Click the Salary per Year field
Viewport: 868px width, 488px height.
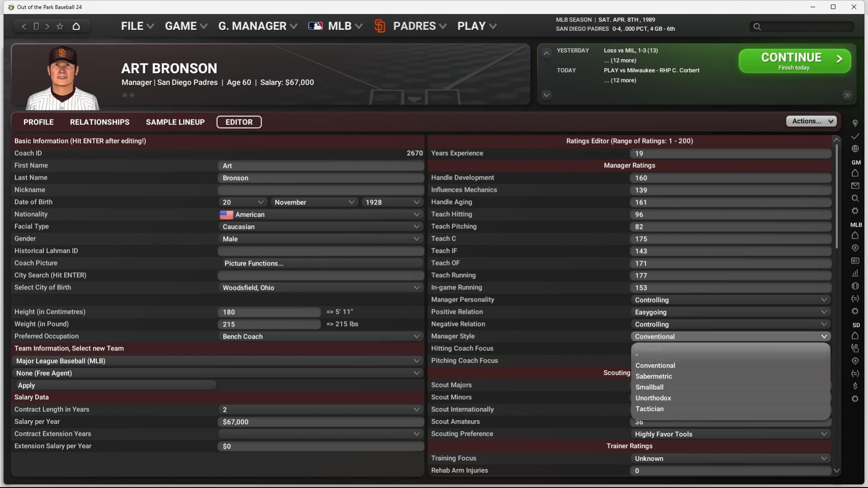pos(320,422)
